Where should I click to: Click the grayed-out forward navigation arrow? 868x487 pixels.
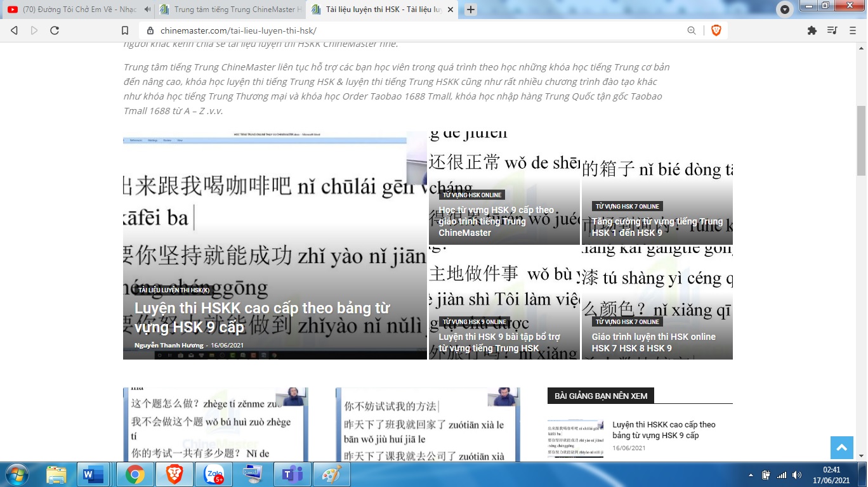(x=34, y=30)
